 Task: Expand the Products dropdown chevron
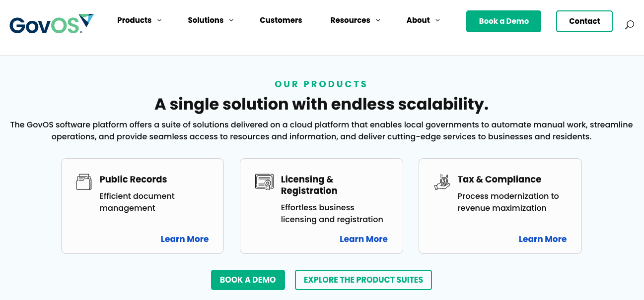pyautogui.click(x=159, y=20)
